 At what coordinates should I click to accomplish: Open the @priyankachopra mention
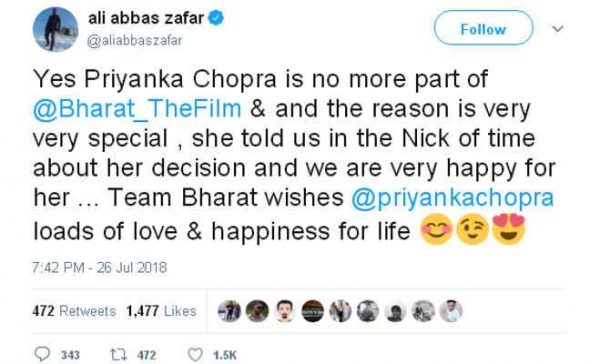(x=452, y=198)
